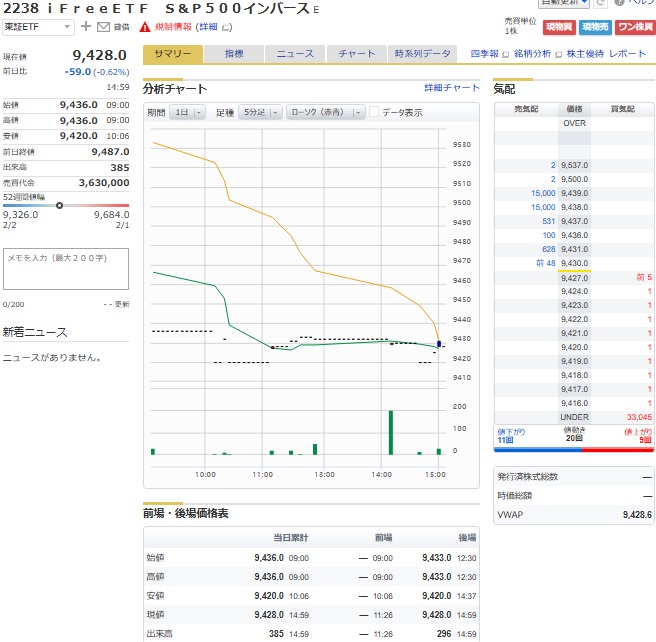This screenshot has width=656, height=642.
Task: Open the 四季報 link
Action: coord(484,54)
